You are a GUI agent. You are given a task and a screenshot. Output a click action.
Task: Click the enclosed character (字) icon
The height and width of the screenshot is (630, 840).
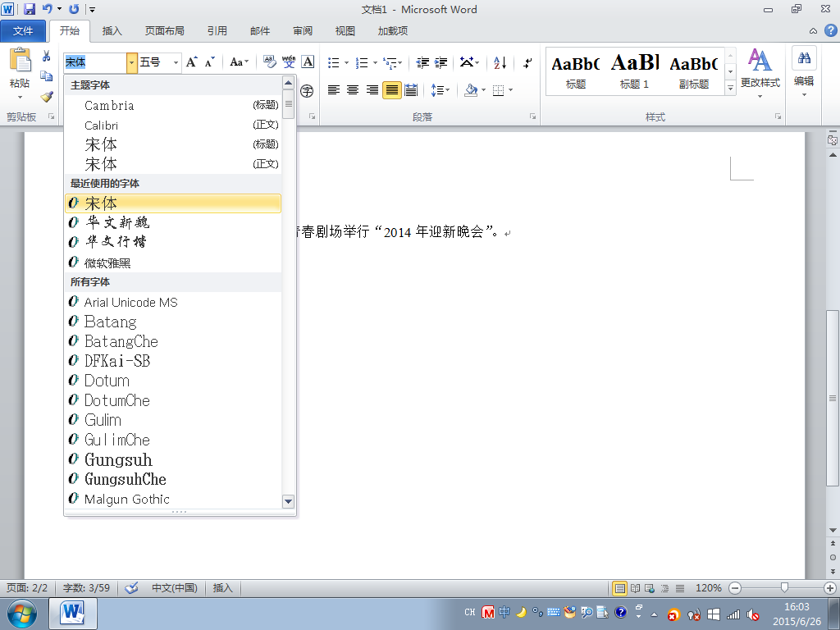pos(307,90)
